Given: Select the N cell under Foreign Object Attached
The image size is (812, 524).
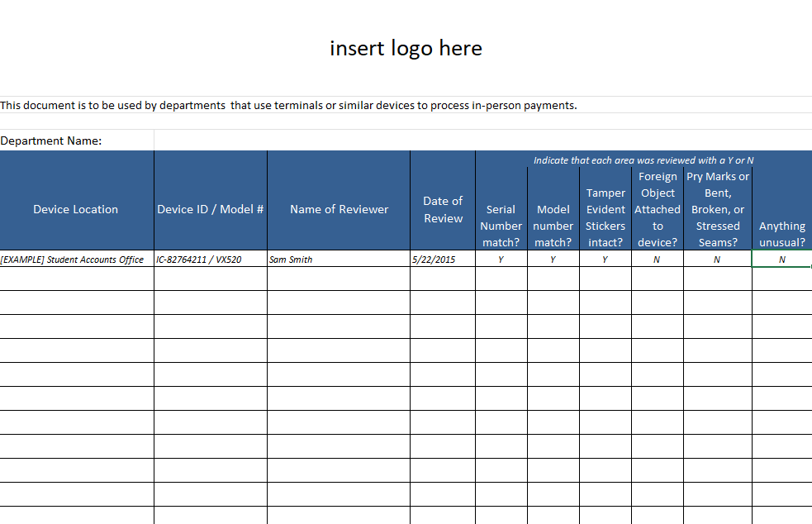Looking at the screenshot, I should [658, 260].
